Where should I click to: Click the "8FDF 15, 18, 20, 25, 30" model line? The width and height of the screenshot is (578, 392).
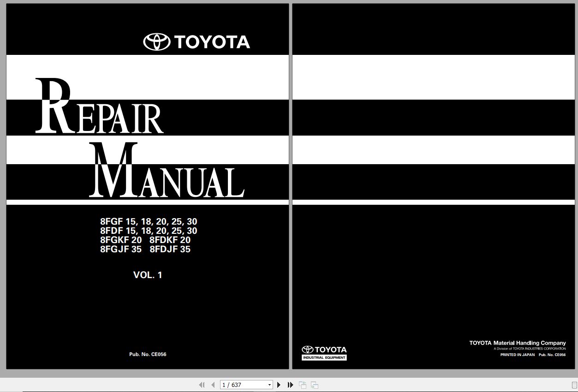coord(149,231)
